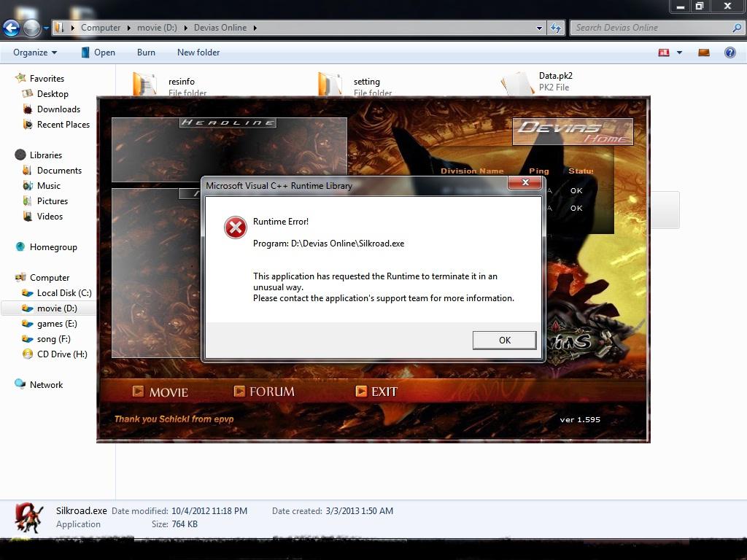The height and width of the screenshot is (560, 747).
Task: Click the HEADLINE label in launcher
Action: tap(228, 122)
